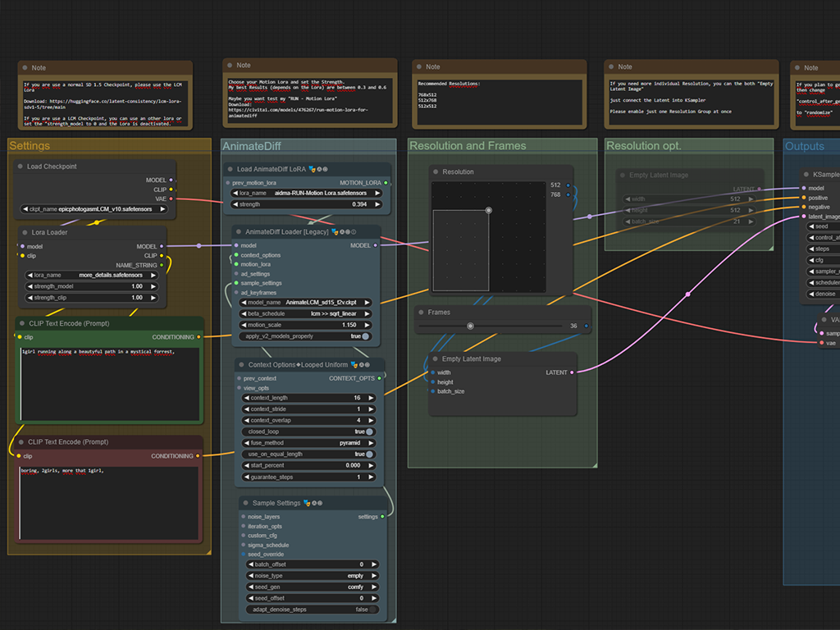This screenshot has width=840, height=630.
Task: Open the fuse_method pyramid selector
Action: 308,443
